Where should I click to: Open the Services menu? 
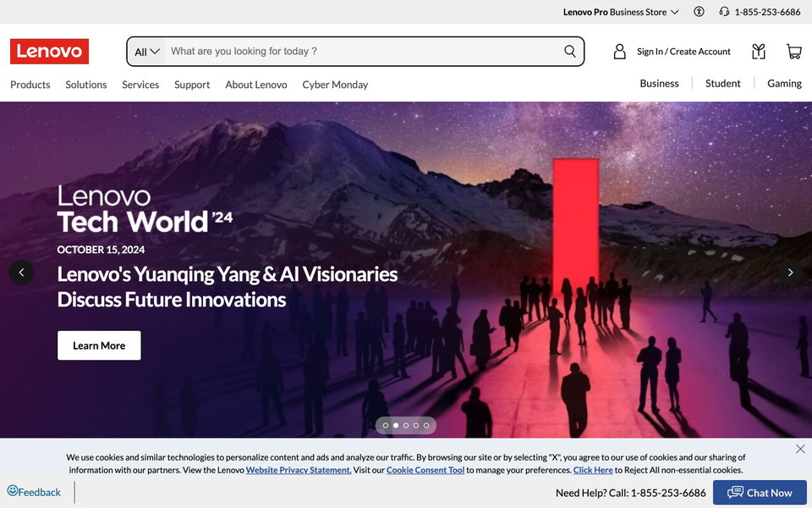[140, 85]
